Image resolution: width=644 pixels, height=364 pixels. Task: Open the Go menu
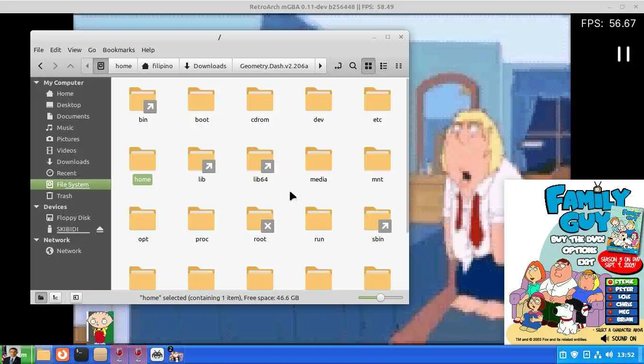pos(92,50)
